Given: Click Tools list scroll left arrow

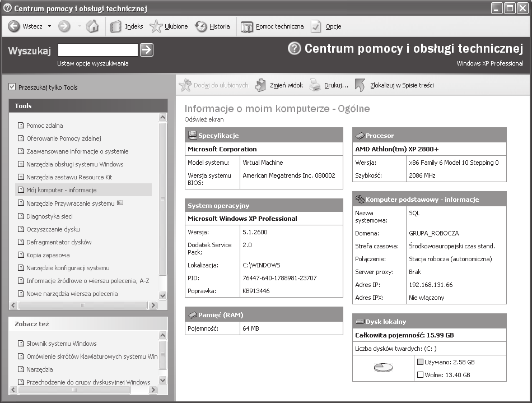Looking at the screenshot, I should coord(13,305).
